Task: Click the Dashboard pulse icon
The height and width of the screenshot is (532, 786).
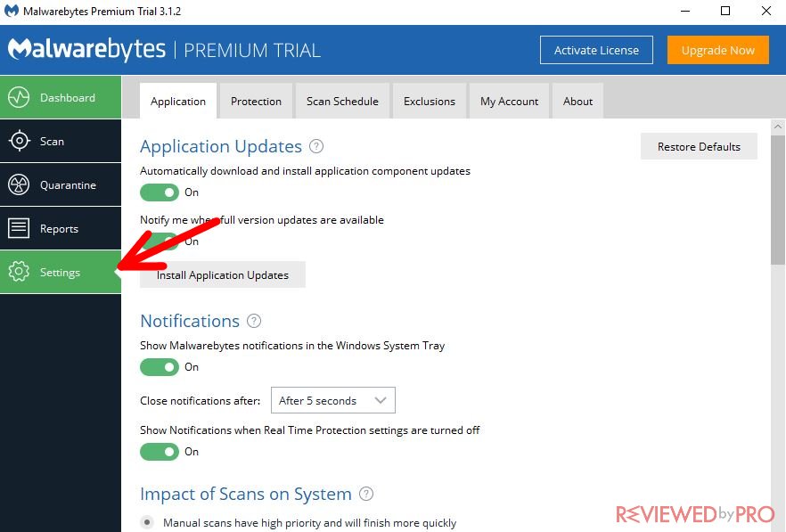Action: [19, 97]
